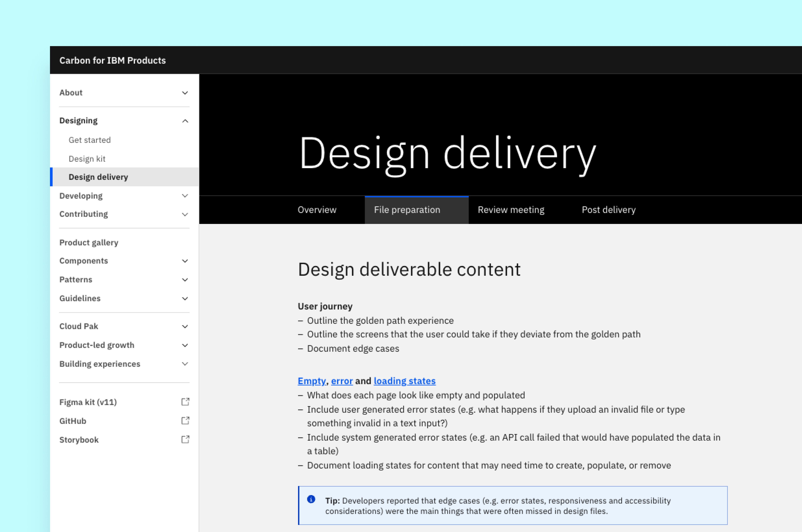
Task: Expand the Contributing section chevron
Action: tap(185, 214)
